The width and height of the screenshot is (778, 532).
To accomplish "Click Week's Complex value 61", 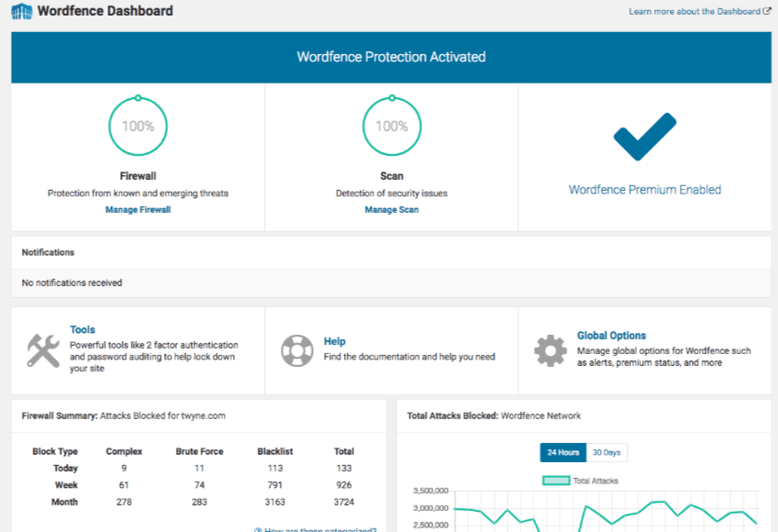I will [124, 485].
